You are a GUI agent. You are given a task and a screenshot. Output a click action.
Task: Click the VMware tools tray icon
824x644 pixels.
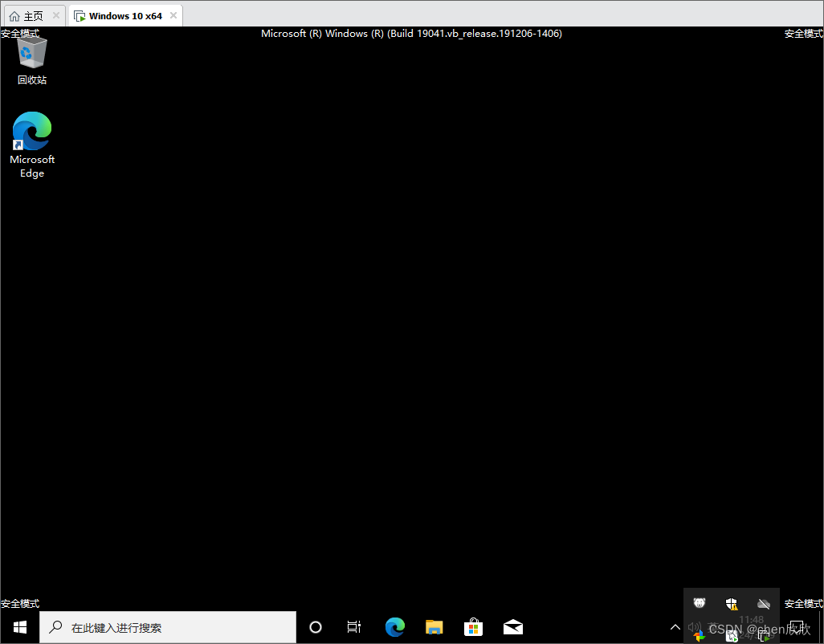(764, 636)
